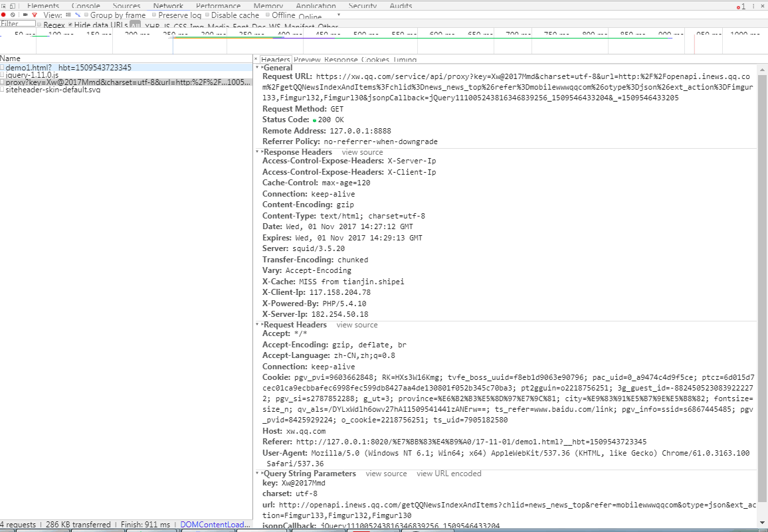Switch to the Sources tab
The height and width of the screenshot is (532, 768).
click(126, 6)
